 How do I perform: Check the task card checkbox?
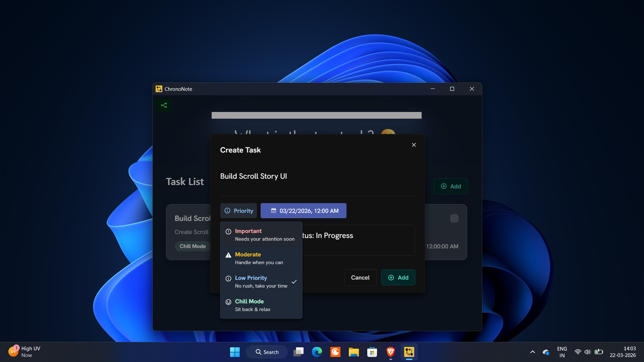click(x=454, y=219)
